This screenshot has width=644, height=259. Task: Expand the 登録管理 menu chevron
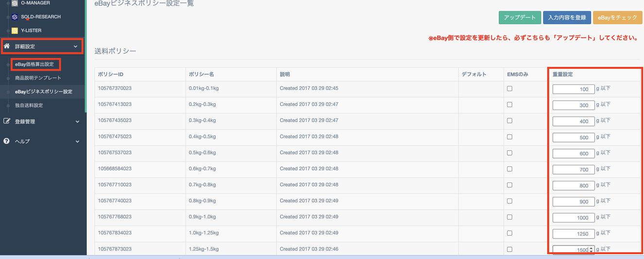point(77,122)
